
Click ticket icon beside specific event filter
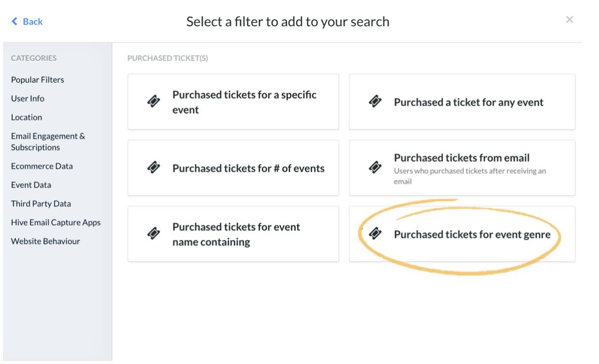[x=154, y=102]
